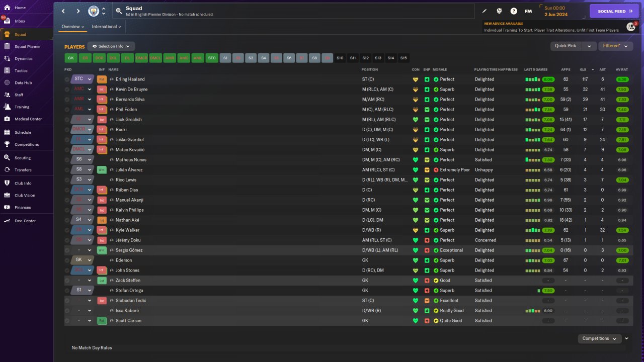Toggle picked circle for Stefan Ortega
The width and height of the screenshot is (644, 362).
click(x=67, y=291)
